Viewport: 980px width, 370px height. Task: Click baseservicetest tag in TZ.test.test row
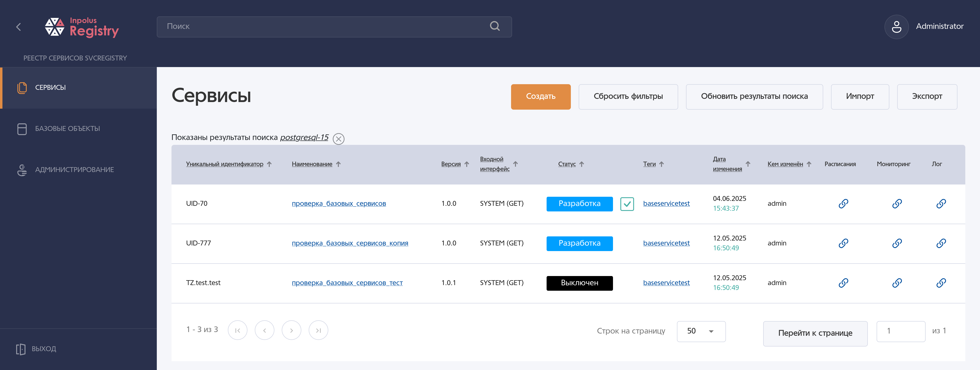tap(666, 283)
